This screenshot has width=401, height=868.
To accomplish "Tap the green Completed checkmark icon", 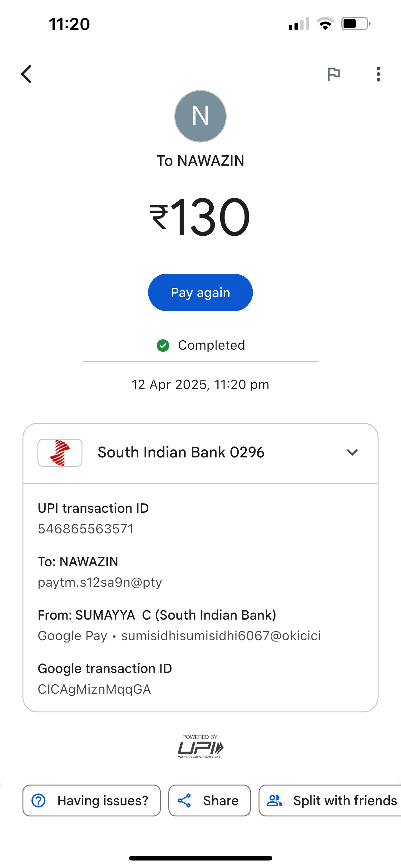I will (x=163, y=345).
